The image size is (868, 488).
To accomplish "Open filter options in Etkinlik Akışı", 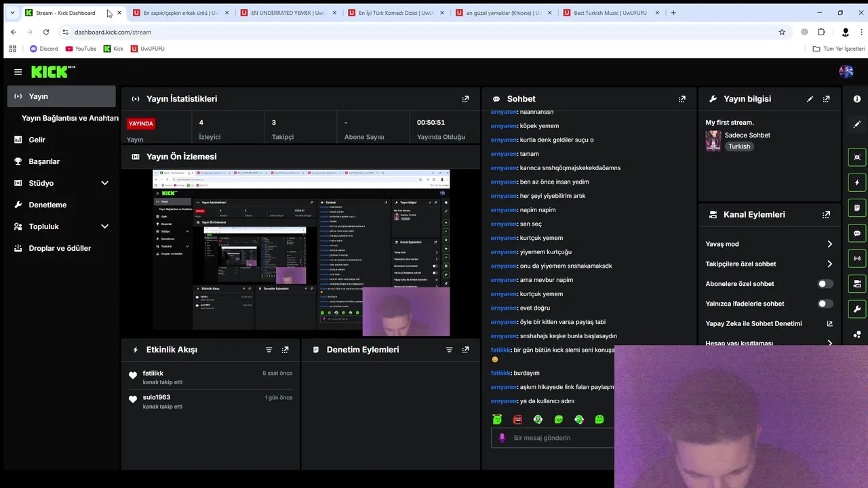I will 269,350.
